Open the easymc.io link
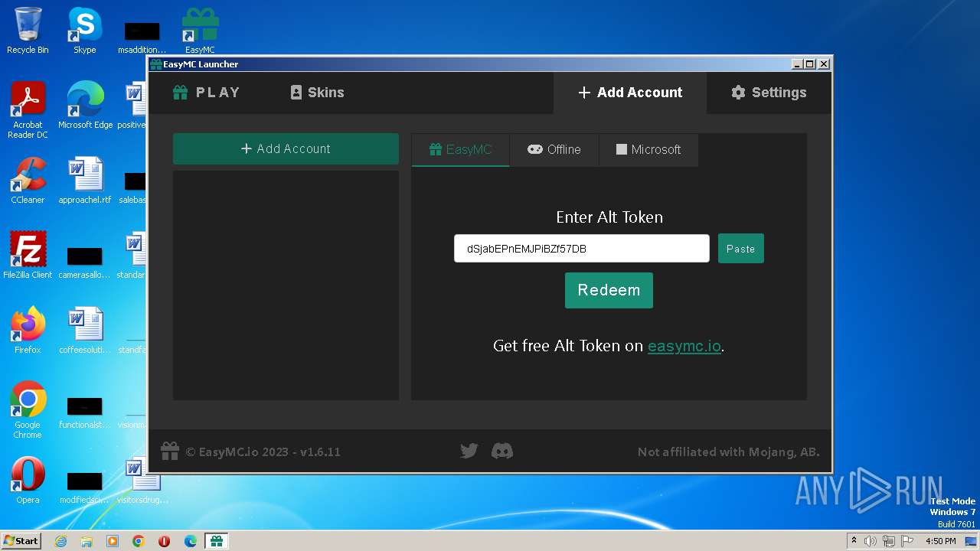This screenshot has width=980, height=551. pyautogui.click(x=684, y=346)
